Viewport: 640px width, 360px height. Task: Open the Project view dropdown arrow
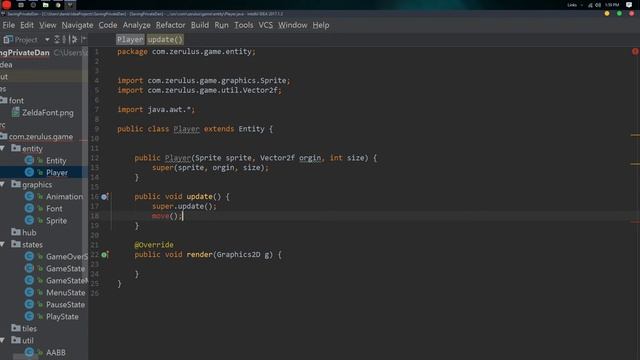pos(47,40)
